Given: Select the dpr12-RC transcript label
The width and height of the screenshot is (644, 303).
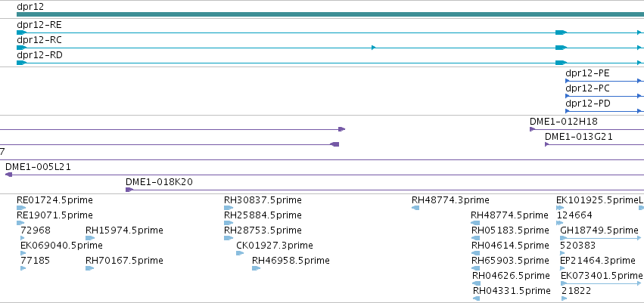Looking at the screenshot, I should (39, 40).
